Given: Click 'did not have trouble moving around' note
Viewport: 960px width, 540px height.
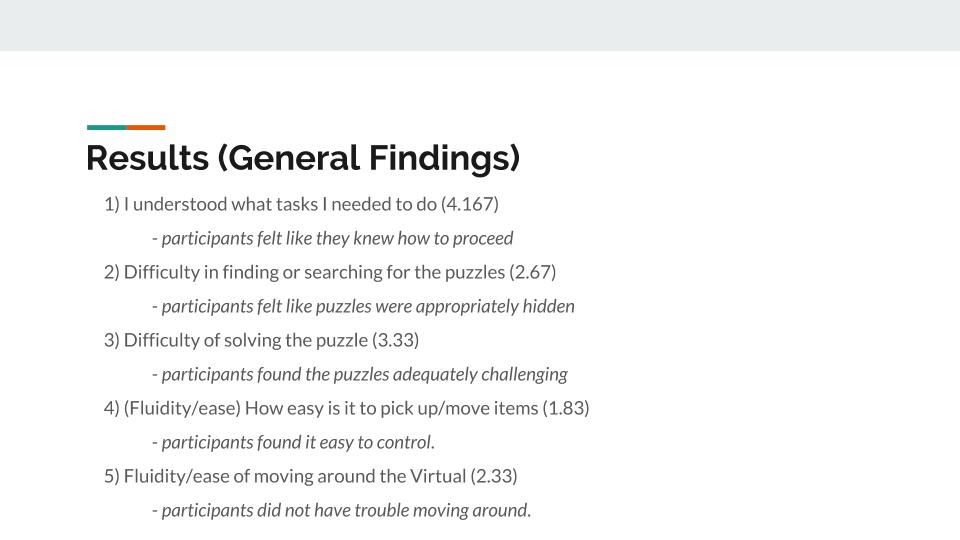Looking at the screenshot, I should tap(341, 510).
